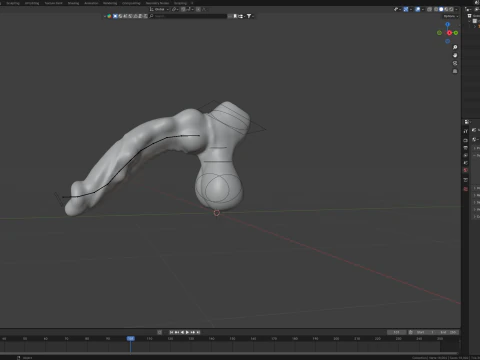Click the current frame number field
The width and height of the screenshot is (480, 360).
[x=397, y=332]
